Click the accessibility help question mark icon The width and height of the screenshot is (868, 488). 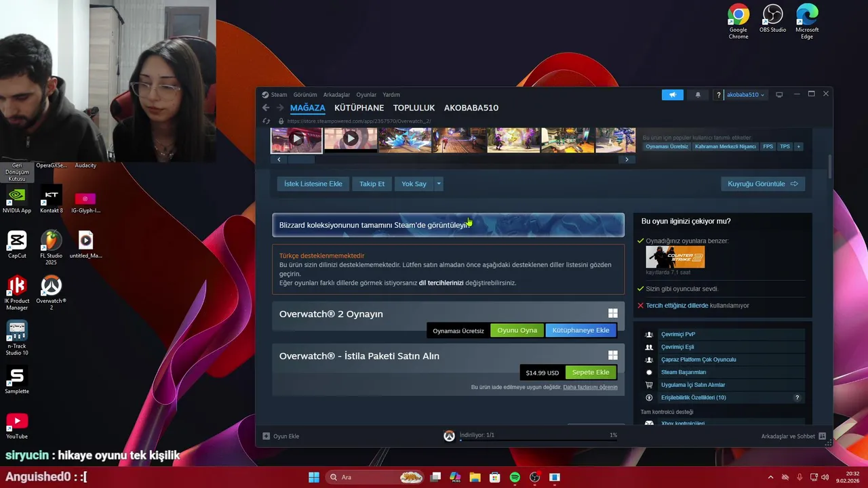pos(797,398)
